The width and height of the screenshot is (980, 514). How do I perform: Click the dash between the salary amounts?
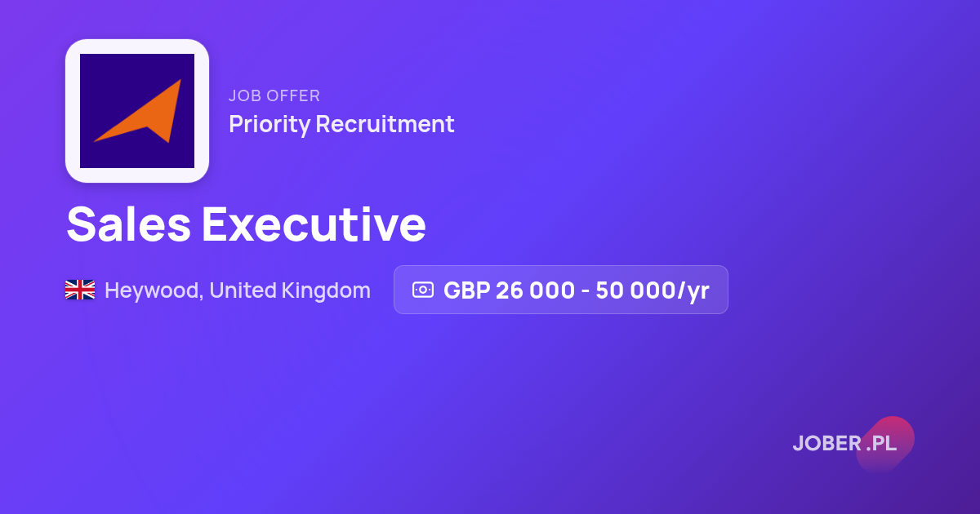(x=586, y=290)
